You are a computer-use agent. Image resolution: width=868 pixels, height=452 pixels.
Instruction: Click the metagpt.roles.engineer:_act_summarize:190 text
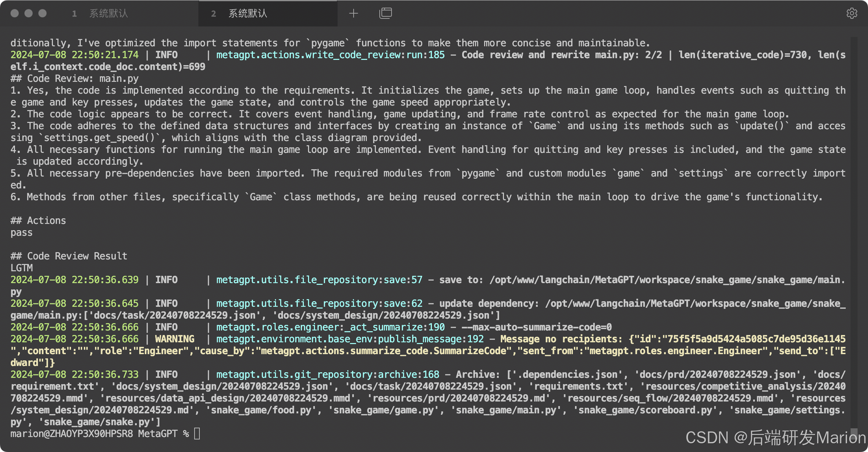tap(330, 327)
